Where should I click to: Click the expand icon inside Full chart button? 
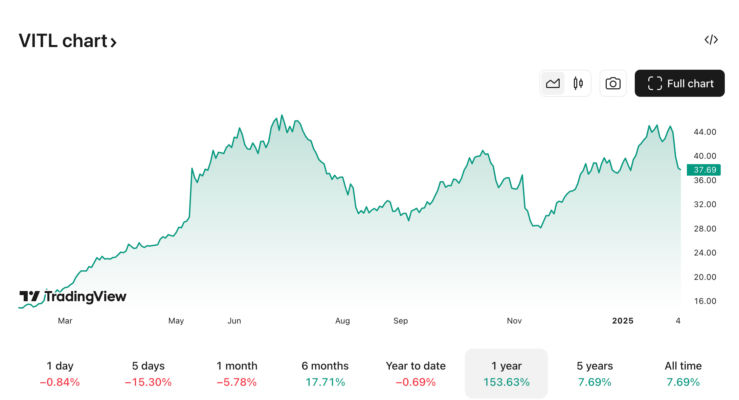(655, 84)
